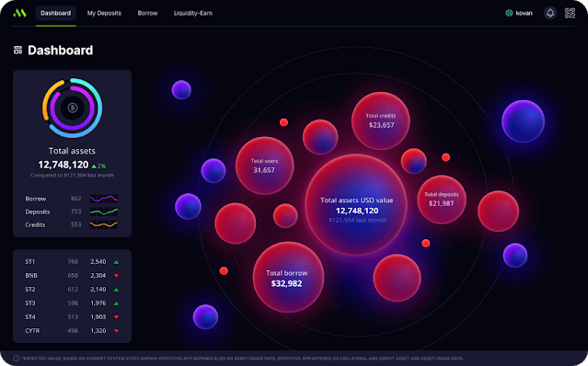Click the ST4 value 1,903
Image resolution: width=588 pixels, height=366 pixels.
tap(98, 317)
